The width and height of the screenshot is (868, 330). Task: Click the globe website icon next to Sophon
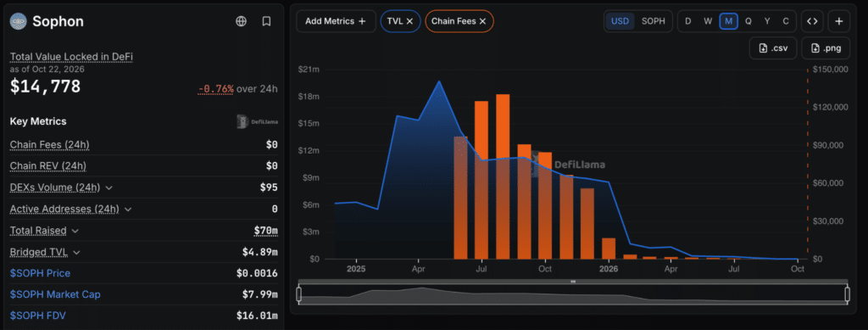coord(241,21)
